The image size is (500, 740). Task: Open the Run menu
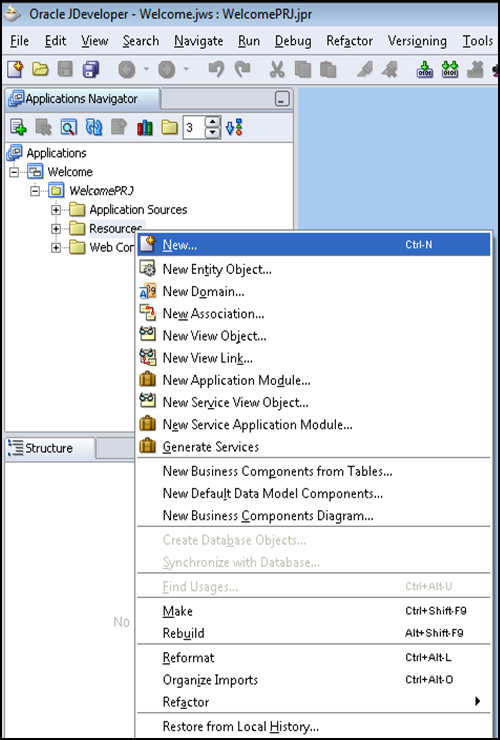249,41
